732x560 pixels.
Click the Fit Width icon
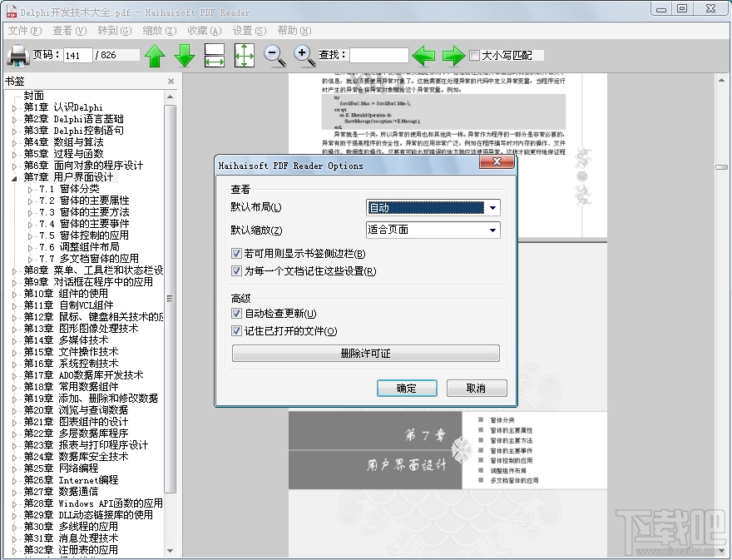215,55
